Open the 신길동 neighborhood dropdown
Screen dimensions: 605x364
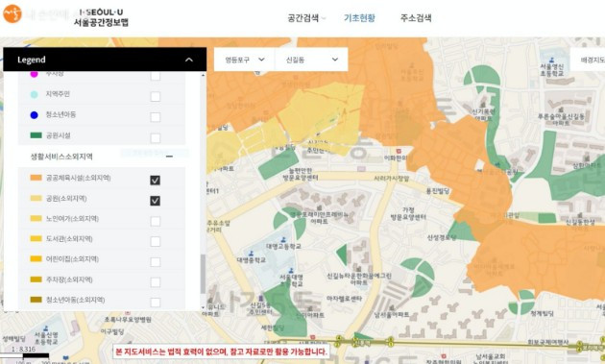[x=311, y=60]
